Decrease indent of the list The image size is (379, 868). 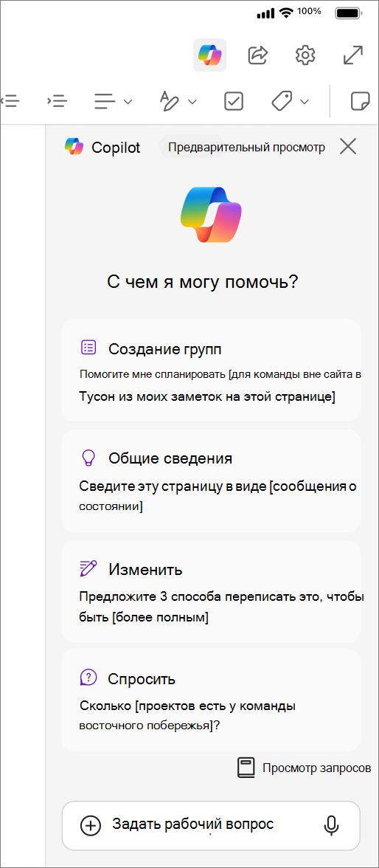point(10,100)
